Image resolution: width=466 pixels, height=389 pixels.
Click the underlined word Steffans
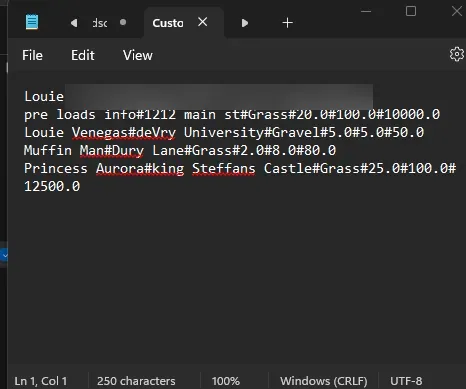(224, 168)
